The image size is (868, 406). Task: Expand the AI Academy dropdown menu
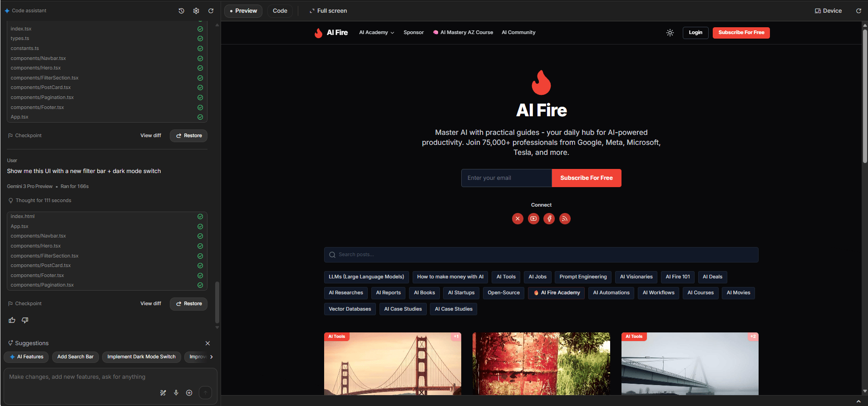tap(377, 33)
